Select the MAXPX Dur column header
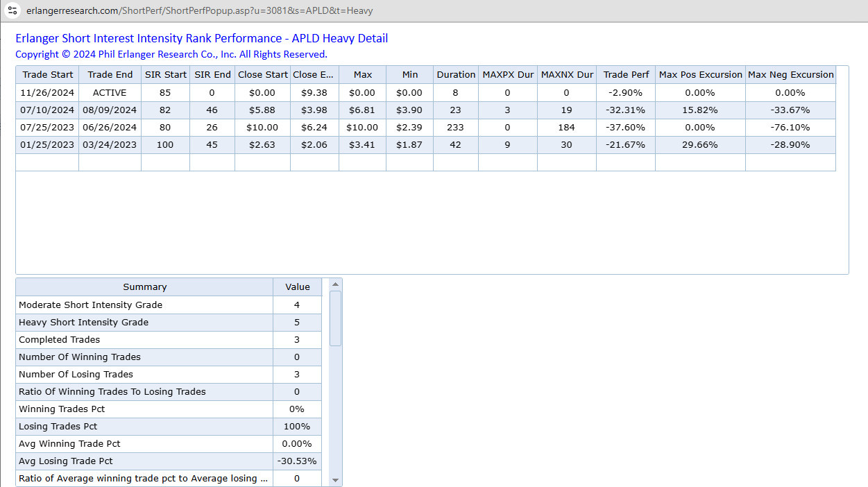This screenshot has width=868, height=487. 508,75
